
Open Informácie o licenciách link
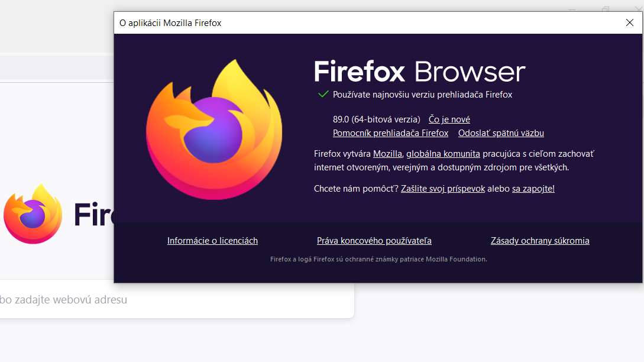point(212,241)
